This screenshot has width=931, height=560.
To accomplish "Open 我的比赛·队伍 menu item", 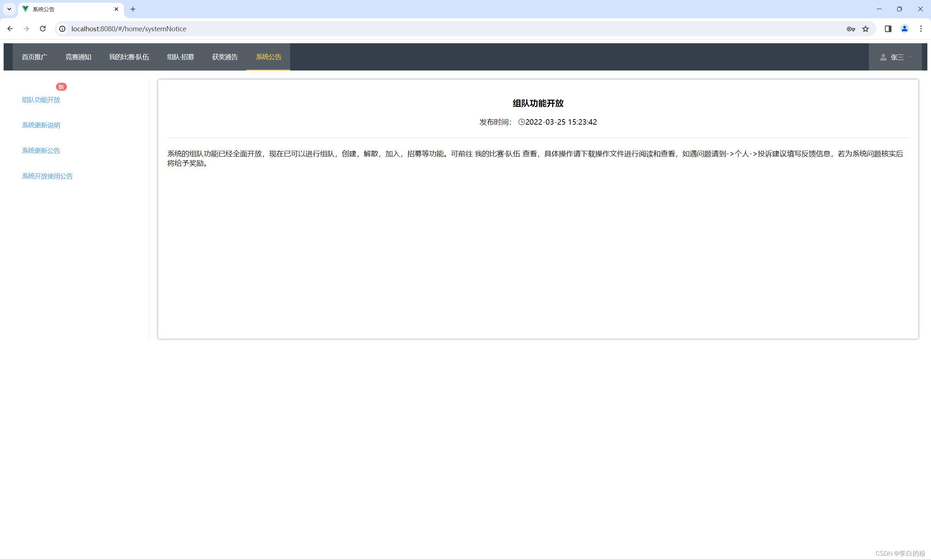I will click(129, 57).
